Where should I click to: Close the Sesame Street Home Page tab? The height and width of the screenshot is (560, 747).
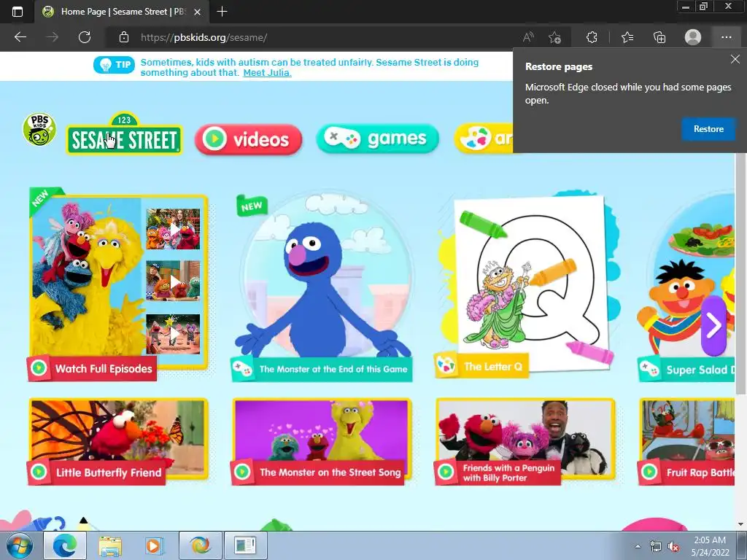click(x=197, y=12)
